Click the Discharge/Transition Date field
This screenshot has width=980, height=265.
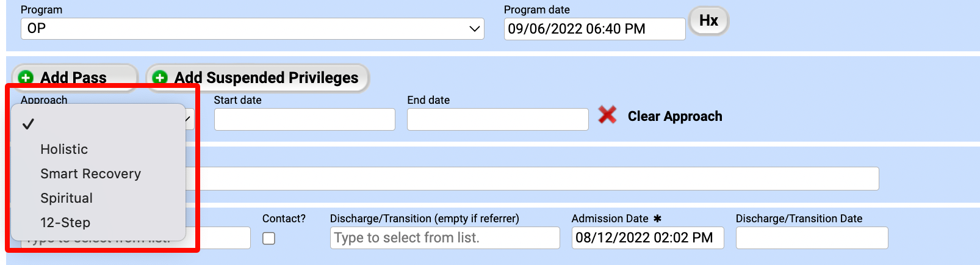(x=811, y=238)
